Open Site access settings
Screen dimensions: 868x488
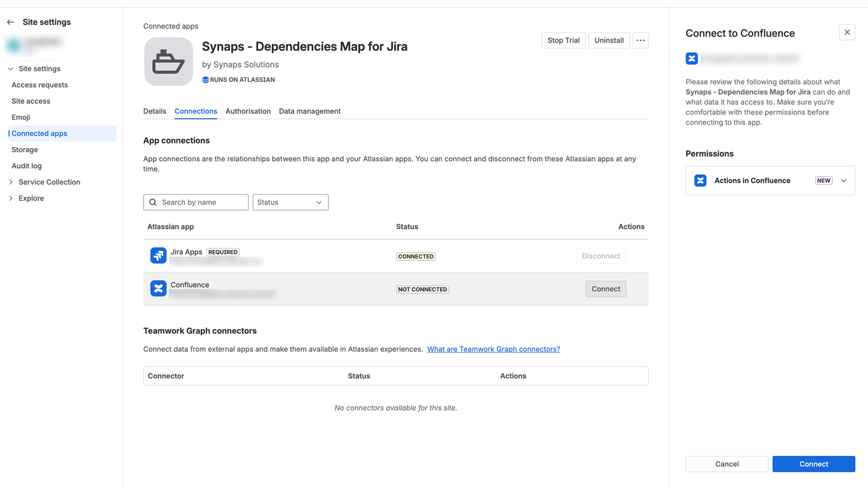tap(31, 101)
